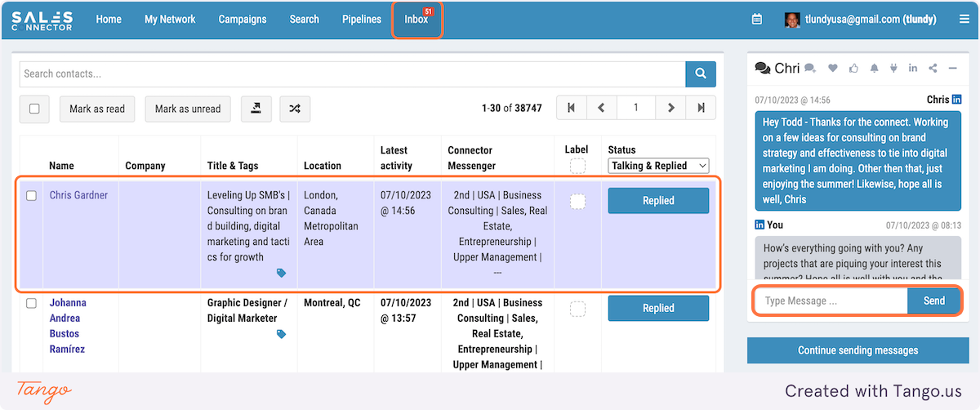The height and width of the screenshot is (410, 980).
Task: Click add-comment bubble icon in chat header
Action: [810, 69]
